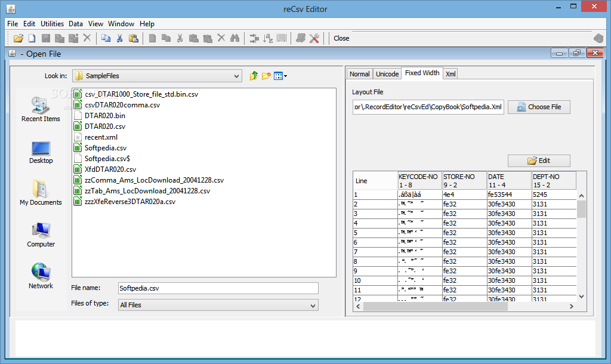The width and height of the screenshot is (611, 364).
Task: Click the preview scroll down arrow
Action: 581,297
